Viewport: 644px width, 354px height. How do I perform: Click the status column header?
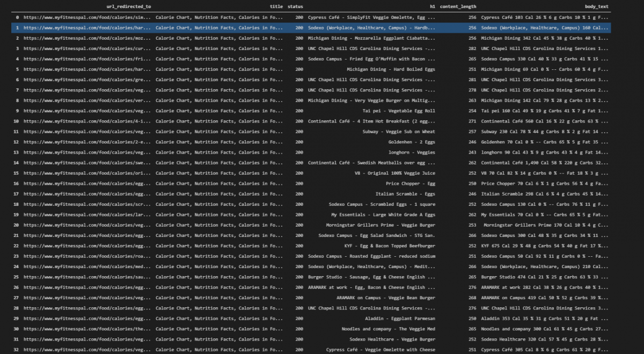tap(295, 6)
